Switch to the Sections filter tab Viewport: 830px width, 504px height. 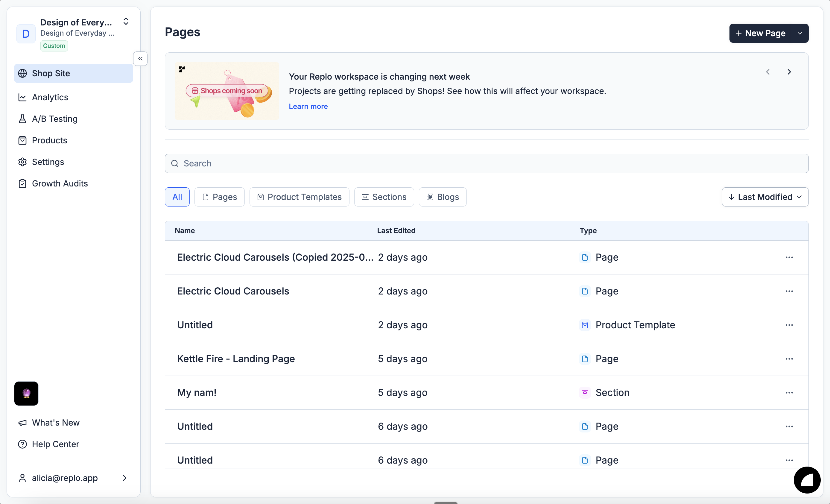384,197
